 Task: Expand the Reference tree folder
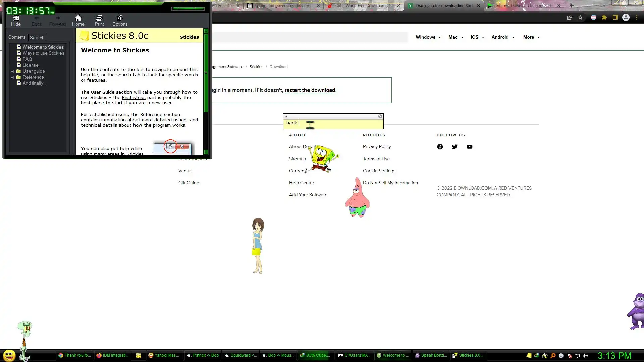12,77
